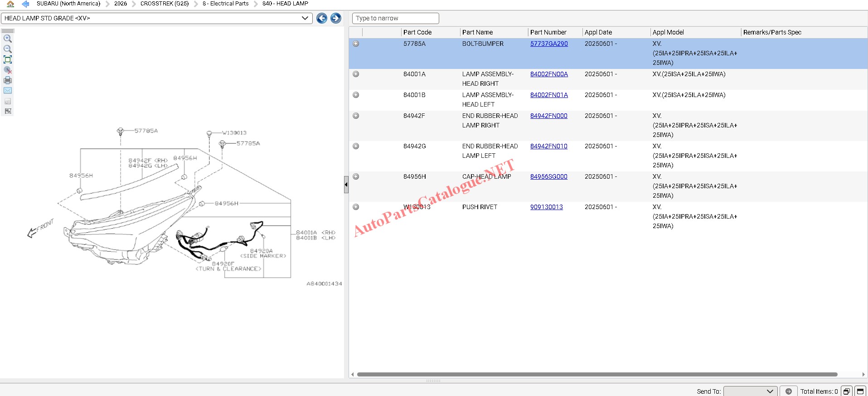Navigate to CROSSTREK (G25) breadcrumb
Image resolution: width=868 pixels, height=396 pixels.
(x=164, y=4)
